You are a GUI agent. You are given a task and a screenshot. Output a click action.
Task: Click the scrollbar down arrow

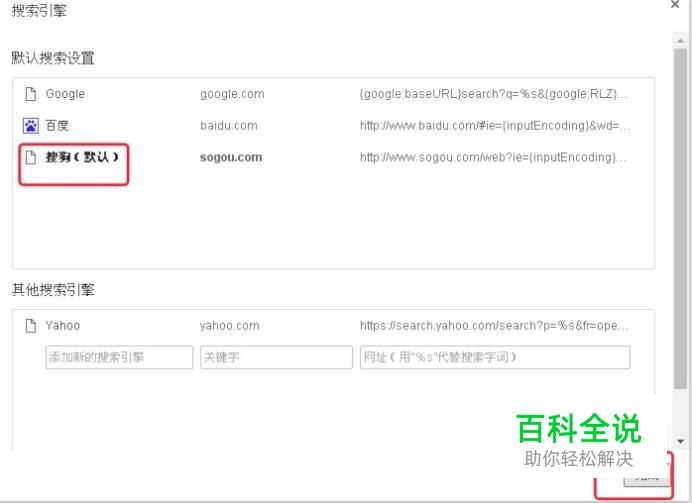pyautogui.click(x=681, y=441)
